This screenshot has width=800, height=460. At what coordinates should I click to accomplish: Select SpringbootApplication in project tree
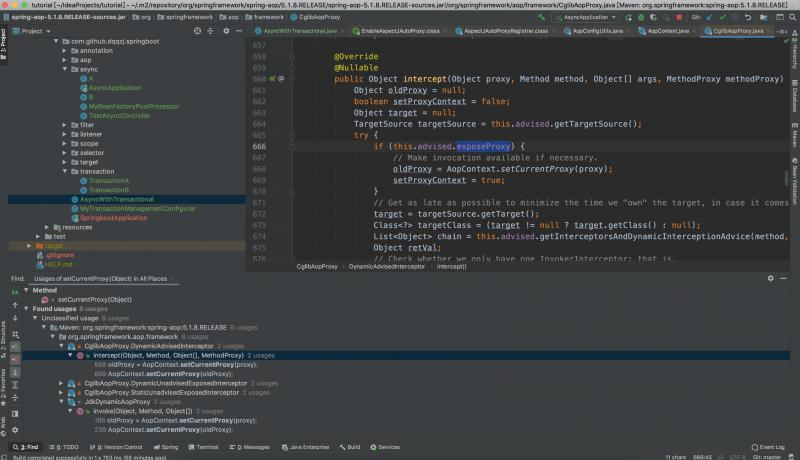(110, 217)
